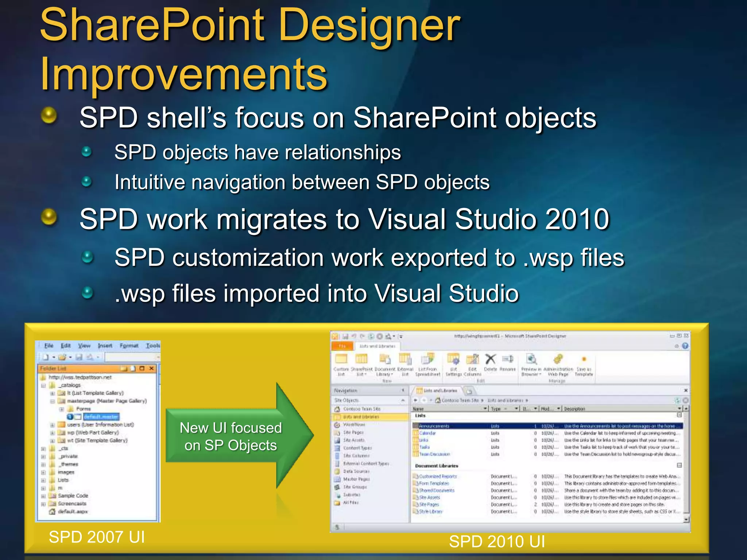Open File menu in SPD 2007

point(49,345)
